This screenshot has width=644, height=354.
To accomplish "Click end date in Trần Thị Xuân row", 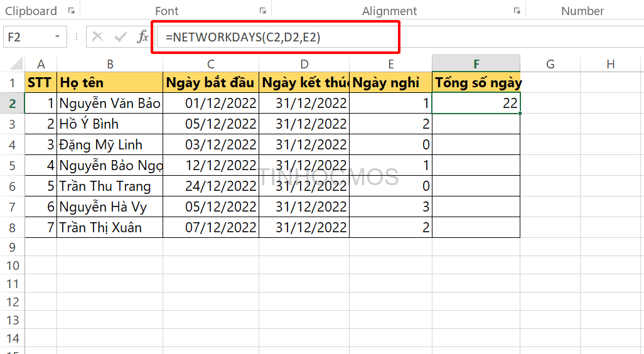I will coord(304,227).
